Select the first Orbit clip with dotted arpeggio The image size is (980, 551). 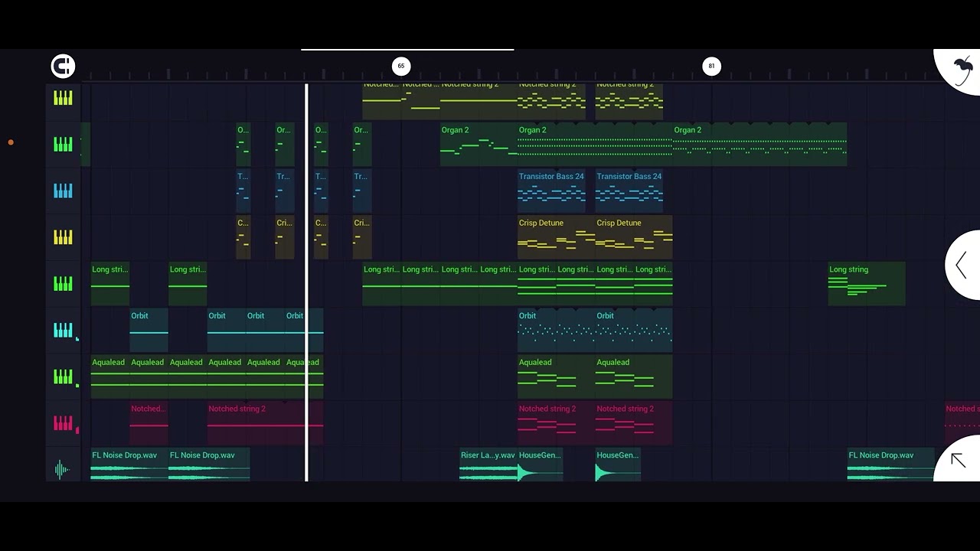pos(557,330)
